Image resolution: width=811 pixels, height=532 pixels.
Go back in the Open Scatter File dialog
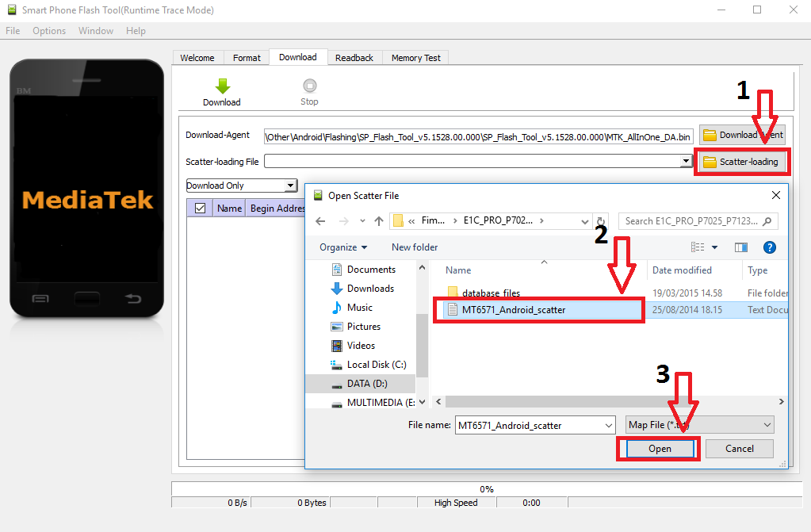[321, 221]
